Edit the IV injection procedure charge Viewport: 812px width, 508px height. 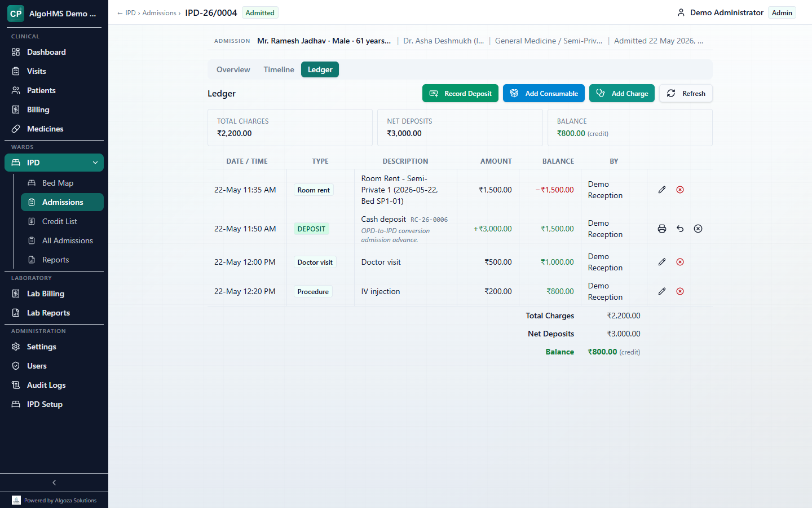click(662, 291)
